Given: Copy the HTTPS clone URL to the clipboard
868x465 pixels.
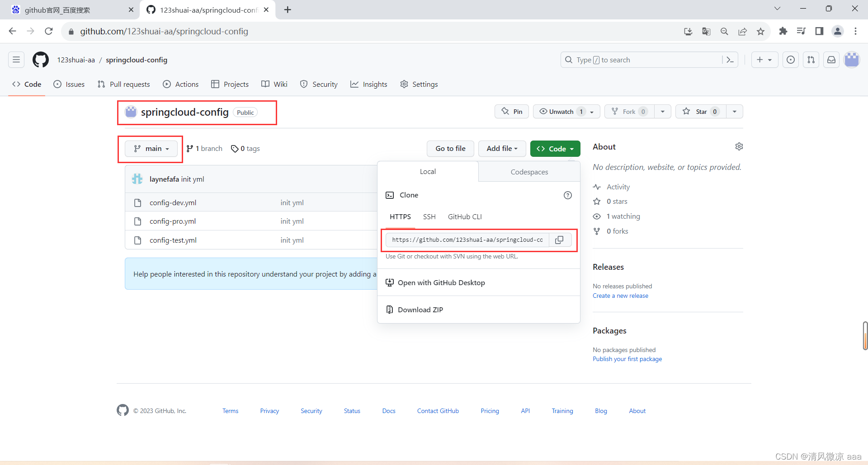Looking at the screenshot, I should point(560,240).
